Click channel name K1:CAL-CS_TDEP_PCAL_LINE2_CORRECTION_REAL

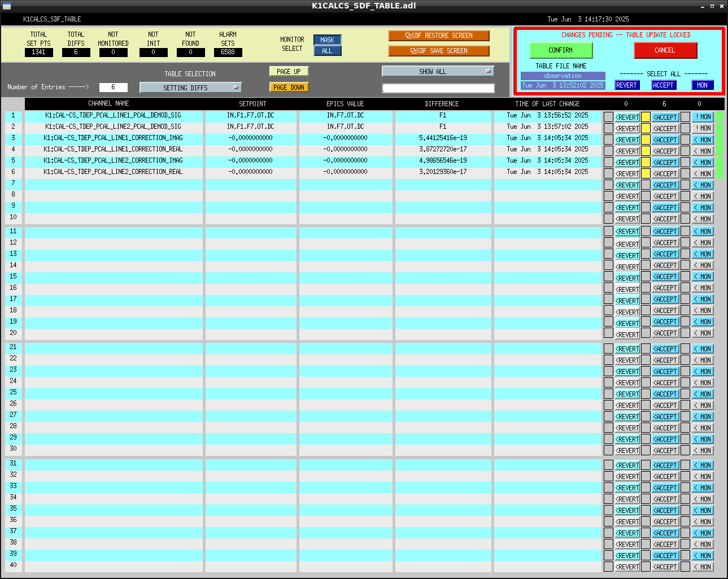[113, 172]
